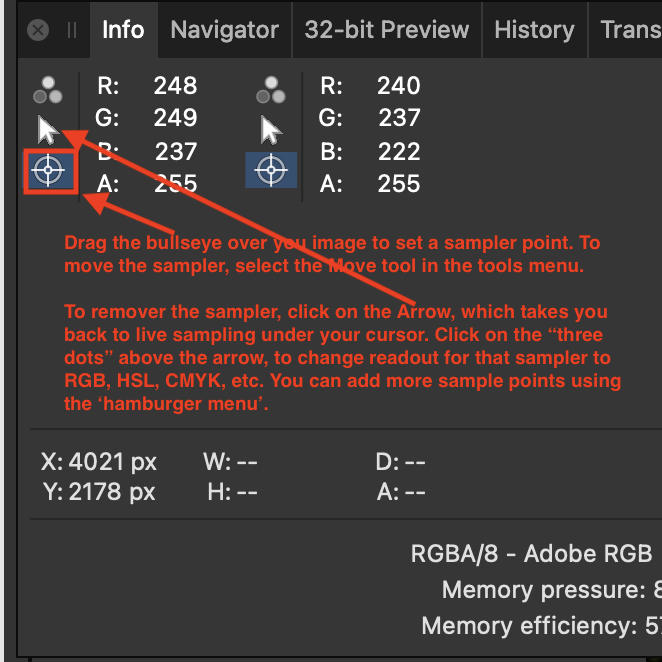Close the panel with the X button

[x=38, y=30]
